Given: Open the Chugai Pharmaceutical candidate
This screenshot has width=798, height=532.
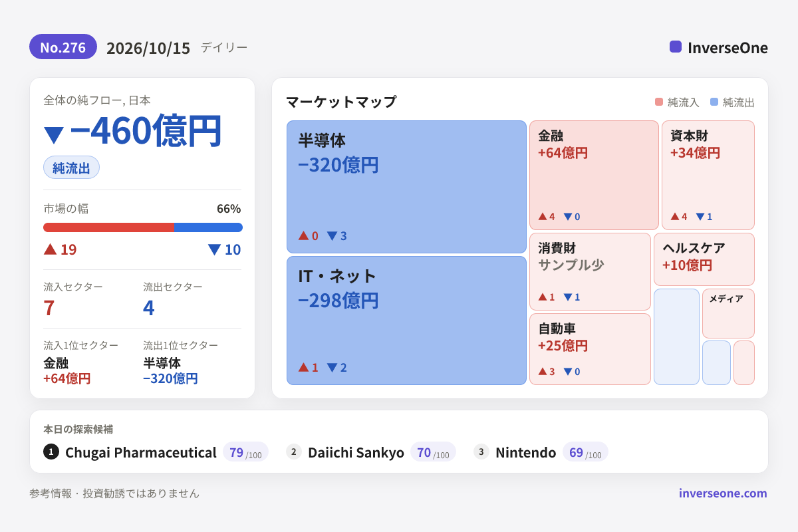Looking at the screenshot, I should click(x=141, y=453).
